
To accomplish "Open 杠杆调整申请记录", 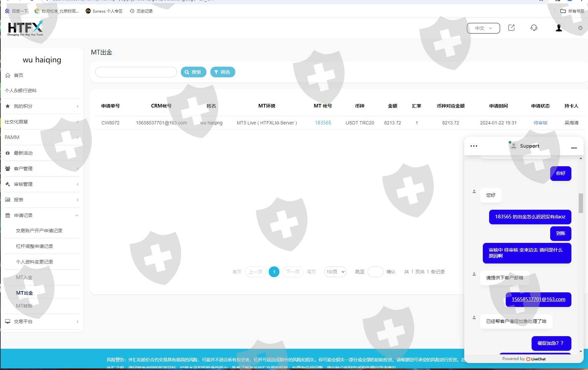I will 35,246.
